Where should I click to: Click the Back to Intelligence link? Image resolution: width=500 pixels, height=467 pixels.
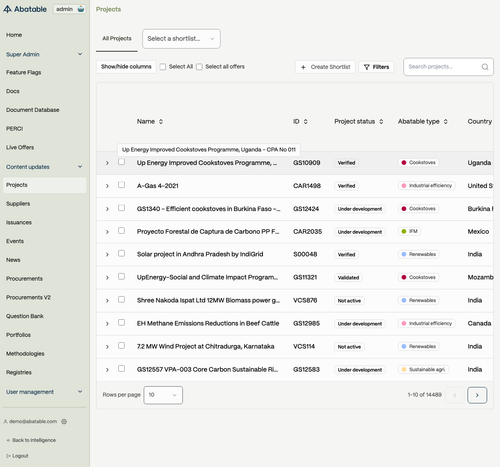(31, 440)
